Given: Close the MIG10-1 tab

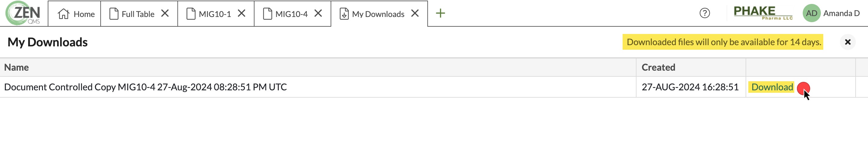Looking at the screenshot, I should (241, 13).
